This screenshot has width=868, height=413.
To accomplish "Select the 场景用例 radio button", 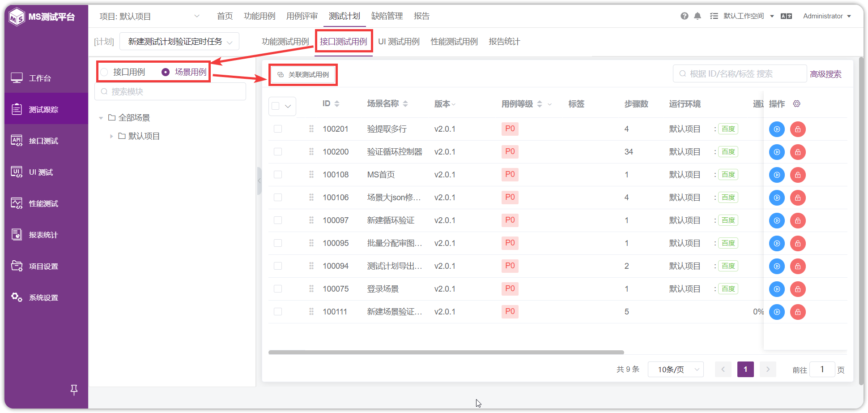I will (x=166, y=72).
